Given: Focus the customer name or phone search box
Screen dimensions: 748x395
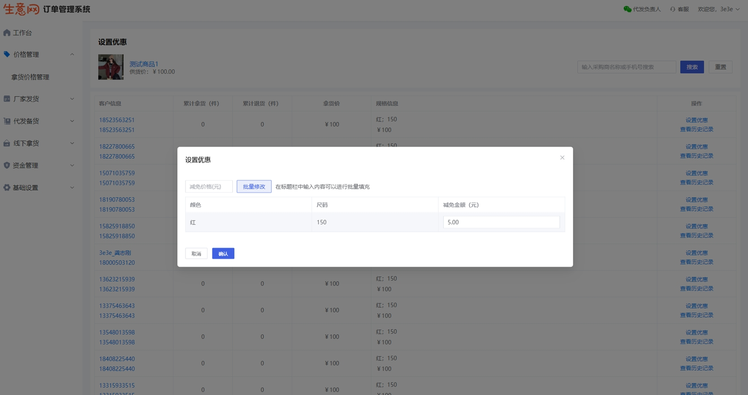Looking at the screenshot, I should pyautogui.click(x=626, y=67).
